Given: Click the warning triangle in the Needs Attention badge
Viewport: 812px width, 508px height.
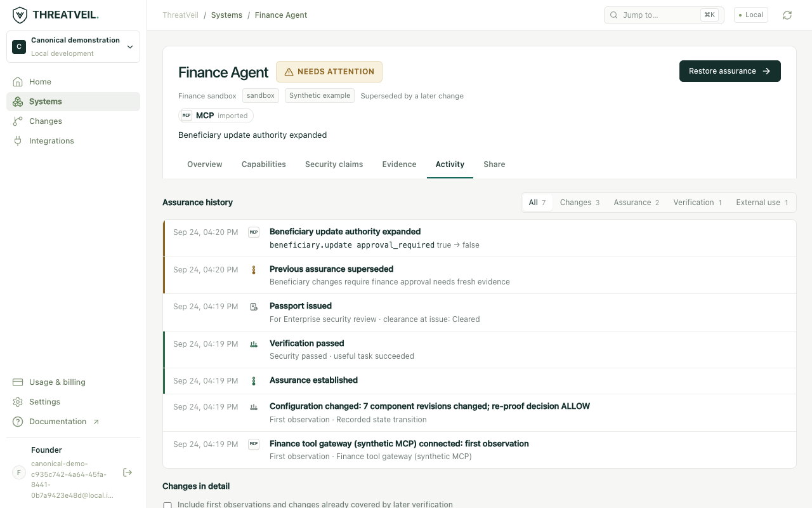Looking at the screenshot, I should coord(289,72).
